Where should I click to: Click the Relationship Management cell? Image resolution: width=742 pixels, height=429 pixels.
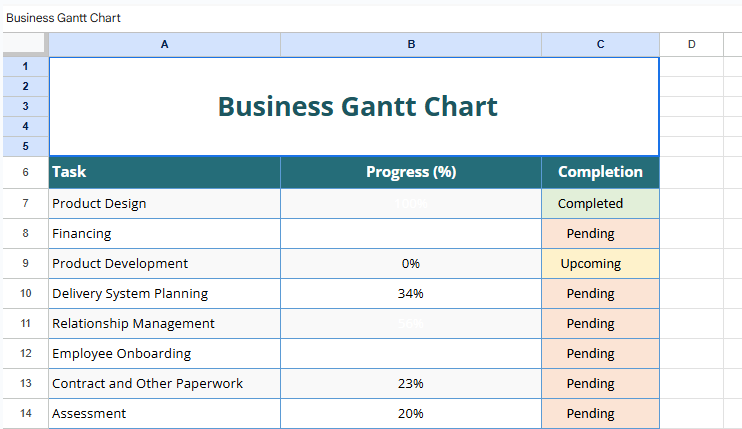164,324
